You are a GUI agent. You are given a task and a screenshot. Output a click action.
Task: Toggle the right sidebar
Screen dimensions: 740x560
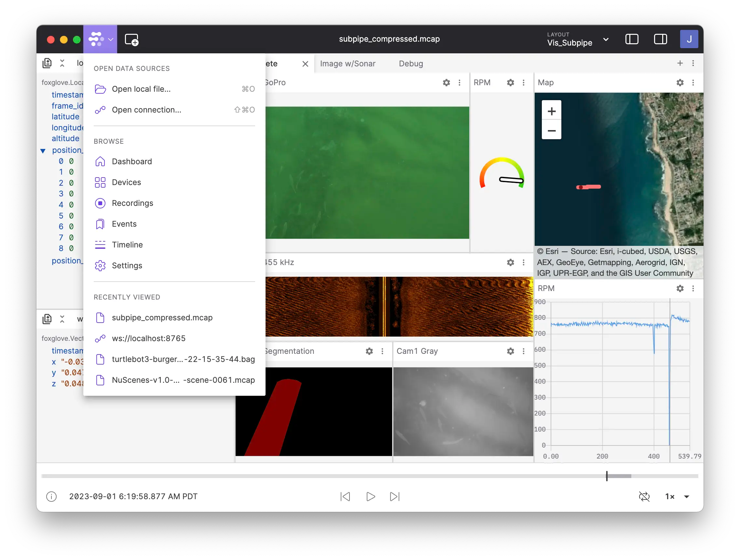(x=660, y=39)
